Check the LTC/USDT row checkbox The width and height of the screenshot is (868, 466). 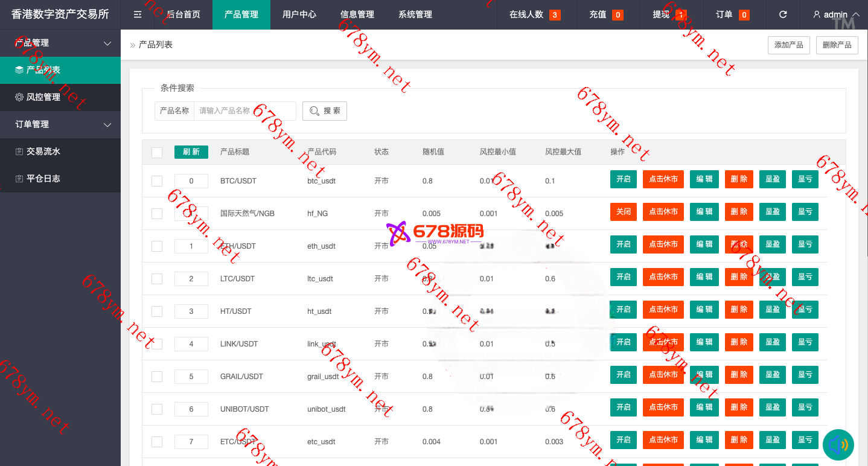(157, 279)
